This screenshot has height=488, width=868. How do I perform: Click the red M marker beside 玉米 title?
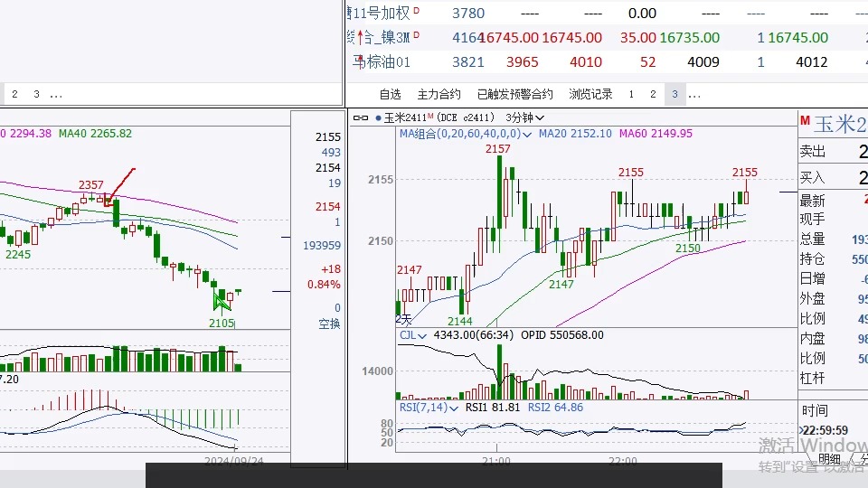click(x=804, y=119)
